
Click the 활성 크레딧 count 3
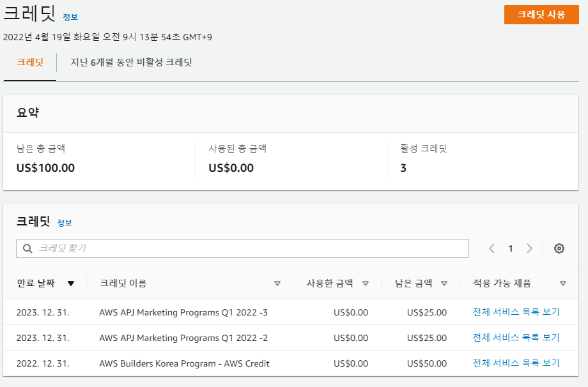(403, 168)
